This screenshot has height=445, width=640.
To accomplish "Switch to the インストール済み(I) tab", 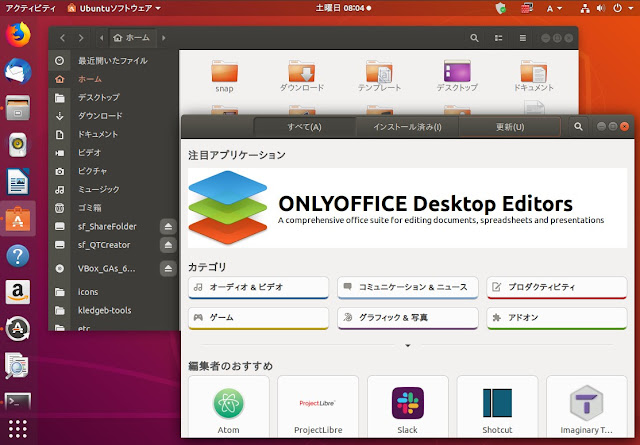I will [x=407, y=127].
